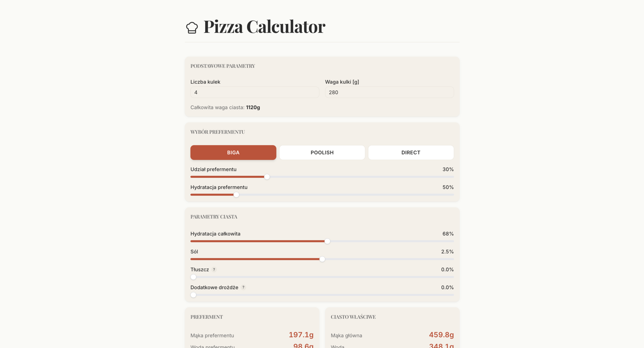The width and height of the screenshot is (644, 348).
Task: Switch preferment type to POOLISH
Action: [x=322, y=152]
